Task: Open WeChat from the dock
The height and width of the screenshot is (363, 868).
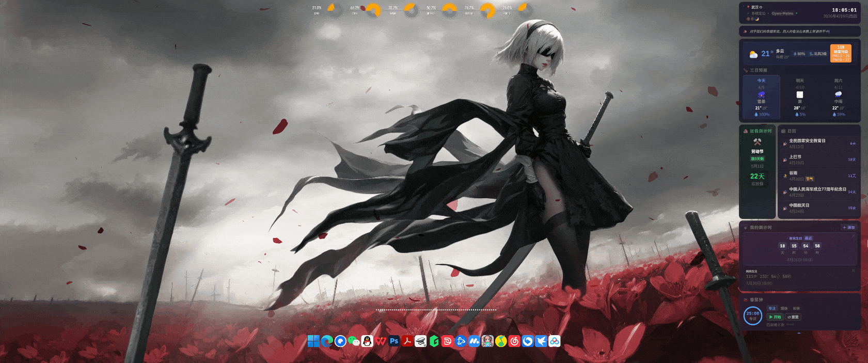Action: pyautogui.click(x=354, y=341)
